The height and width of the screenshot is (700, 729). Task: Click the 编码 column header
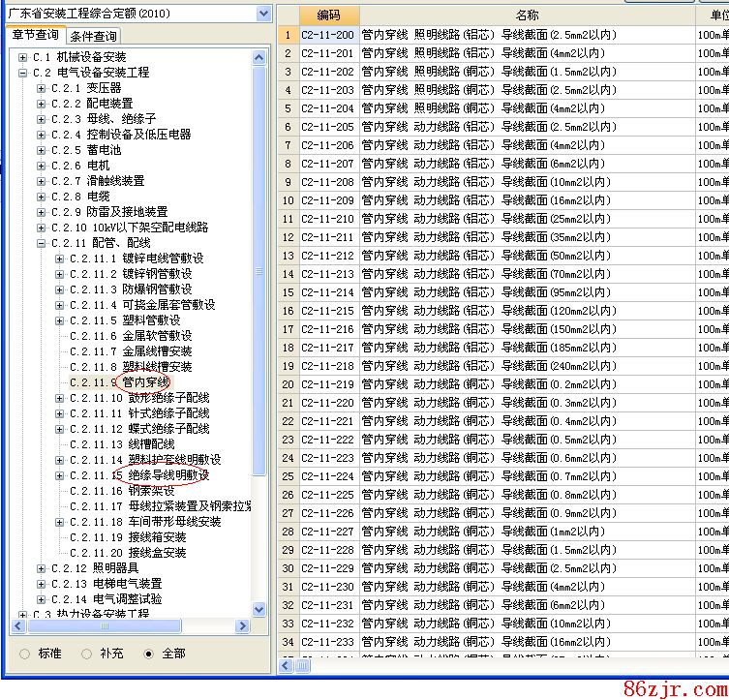[x=328, y=15]
